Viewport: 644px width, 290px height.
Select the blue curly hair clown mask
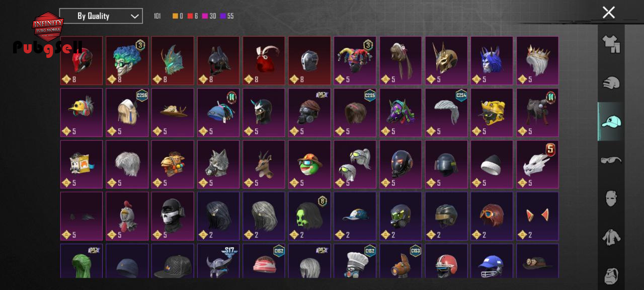tap(127, 60)
